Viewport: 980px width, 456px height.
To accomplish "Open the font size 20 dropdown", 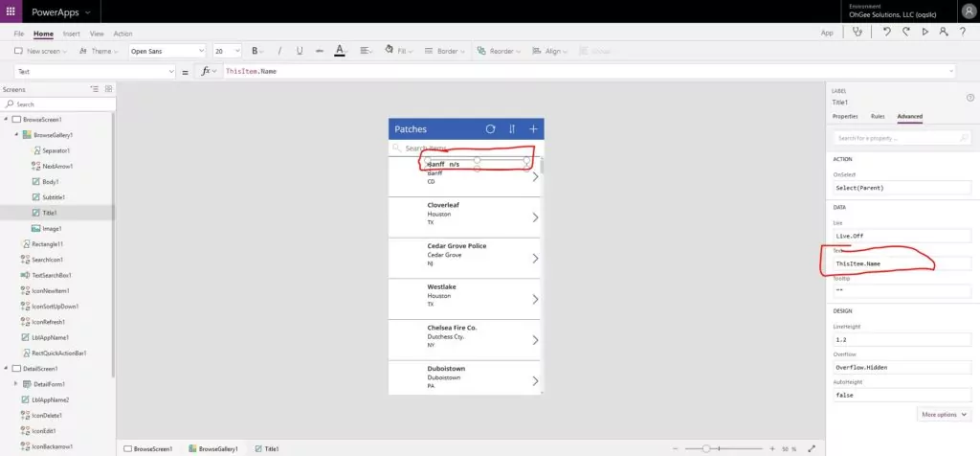I will coord(227,52).
